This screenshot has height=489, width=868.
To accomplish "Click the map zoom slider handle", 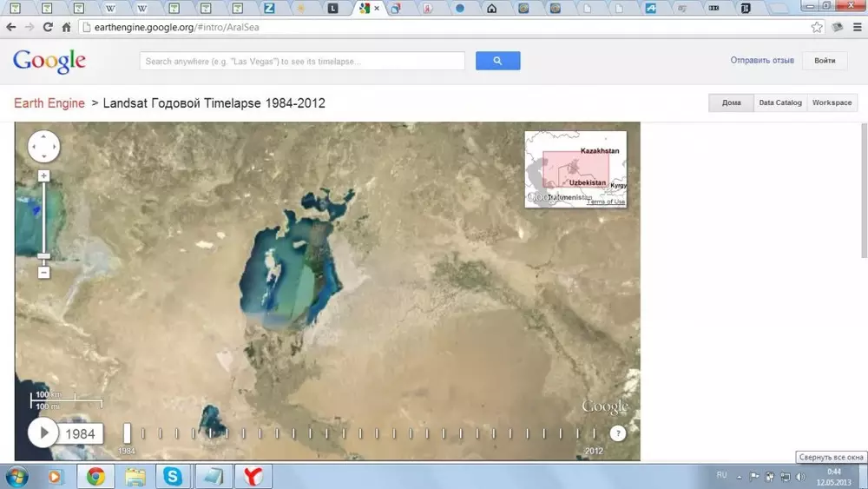I will coord(43,257).
